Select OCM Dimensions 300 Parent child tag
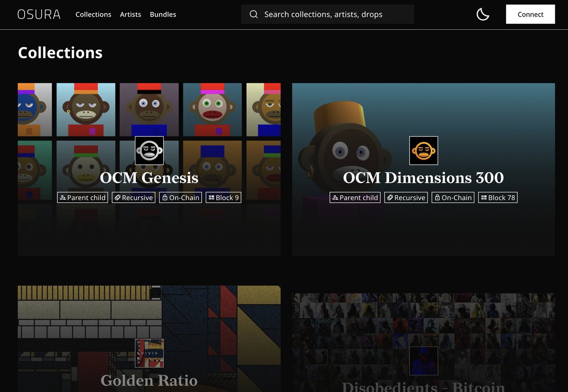Viewport: 568px width, 392px height. (x=355, y=197)
